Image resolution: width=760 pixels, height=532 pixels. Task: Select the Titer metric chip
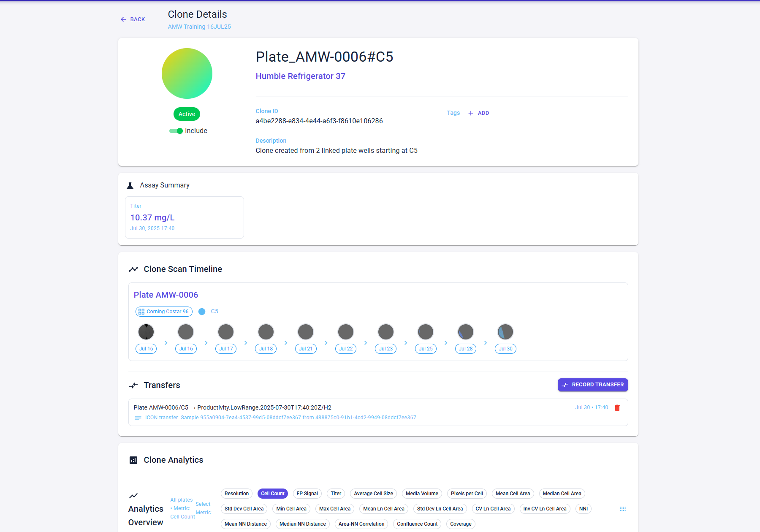click(336, 494)
